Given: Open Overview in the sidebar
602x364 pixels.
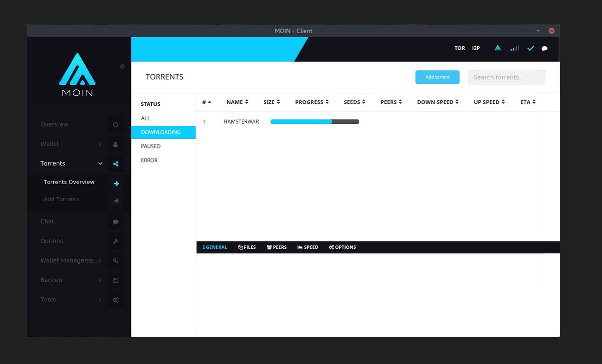Looking at the screenshot, I should 54,124.
